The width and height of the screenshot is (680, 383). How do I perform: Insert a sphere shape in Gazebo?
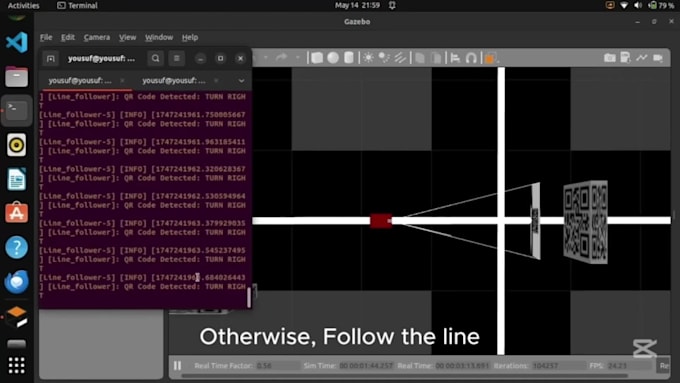pyautogui.click(x=333, y=58)
